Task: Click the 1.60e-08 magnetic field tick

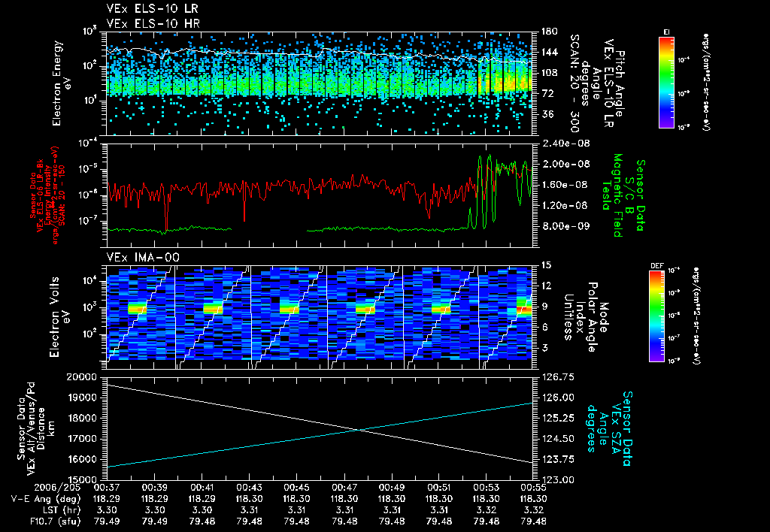Action: 565,185
